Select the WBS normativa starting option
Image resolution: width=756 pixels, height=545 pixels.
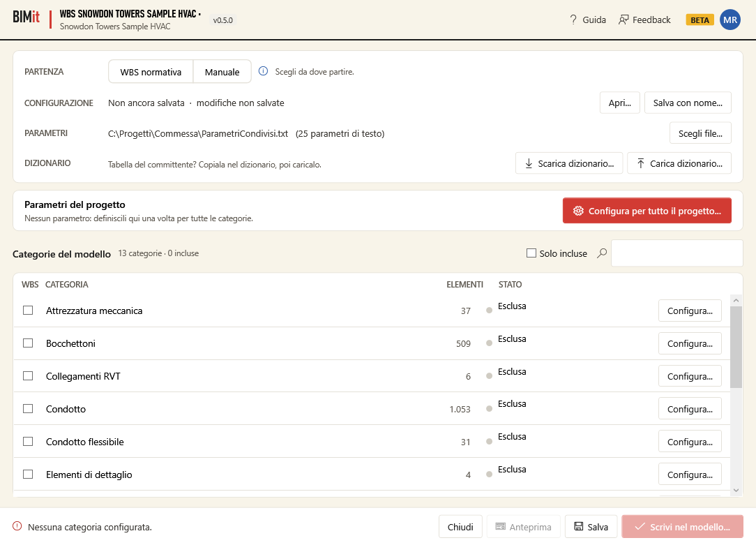pyautogui.click(x=151, y=72)
